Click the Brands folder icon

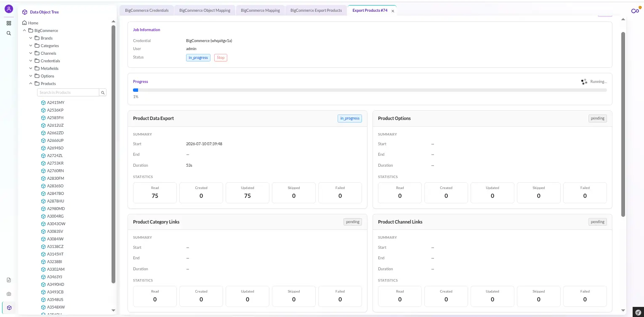[x=37, y=38]
